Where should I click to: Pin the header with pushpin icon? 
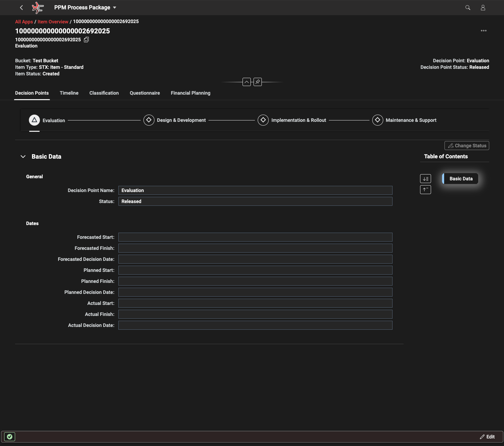(257, 82)
